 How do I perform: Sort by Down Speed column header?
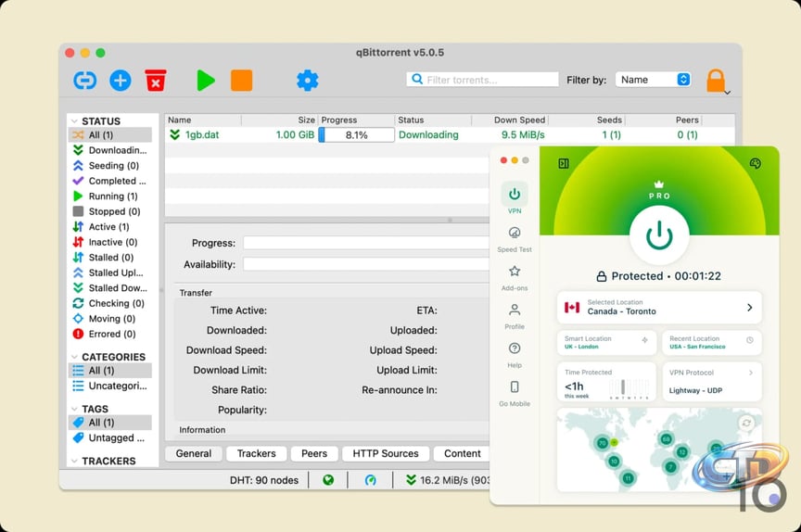point(509,120)
